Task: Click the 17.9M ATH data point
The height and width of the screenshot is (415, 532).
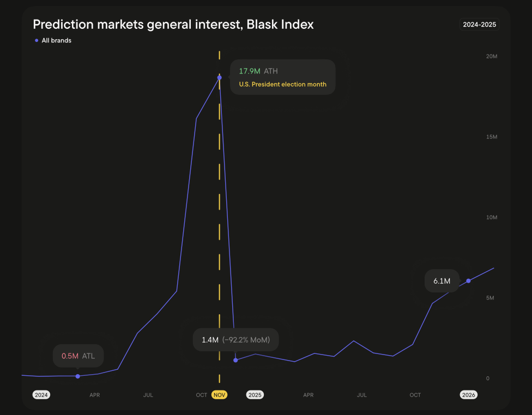Action: [x=220, y=77]
